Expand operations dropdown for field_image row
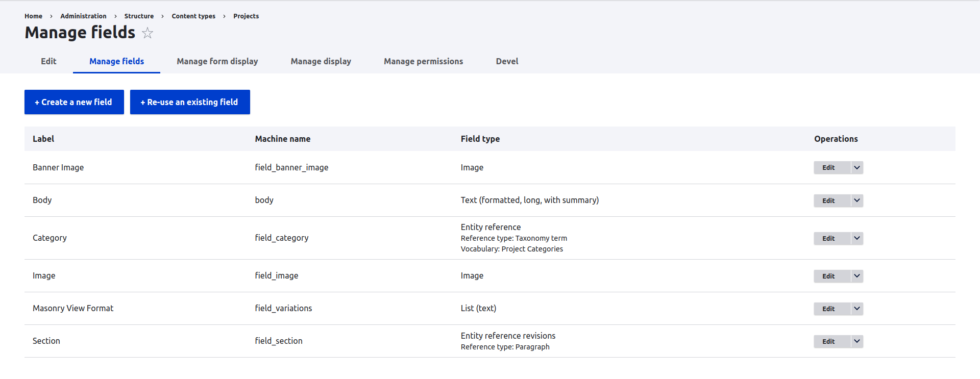The height and width of the screenshot is (379, 980). click(857, 276)
